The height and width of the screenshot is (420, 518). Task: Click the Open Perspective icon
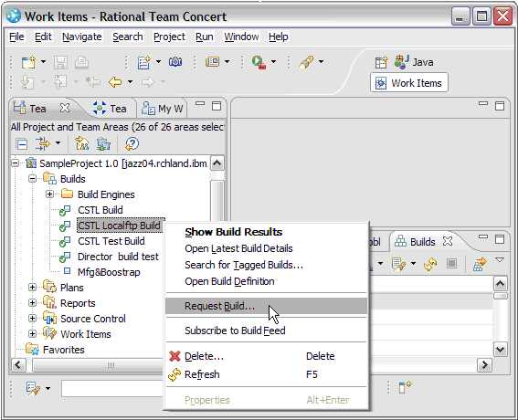click(x=381, y=62)
